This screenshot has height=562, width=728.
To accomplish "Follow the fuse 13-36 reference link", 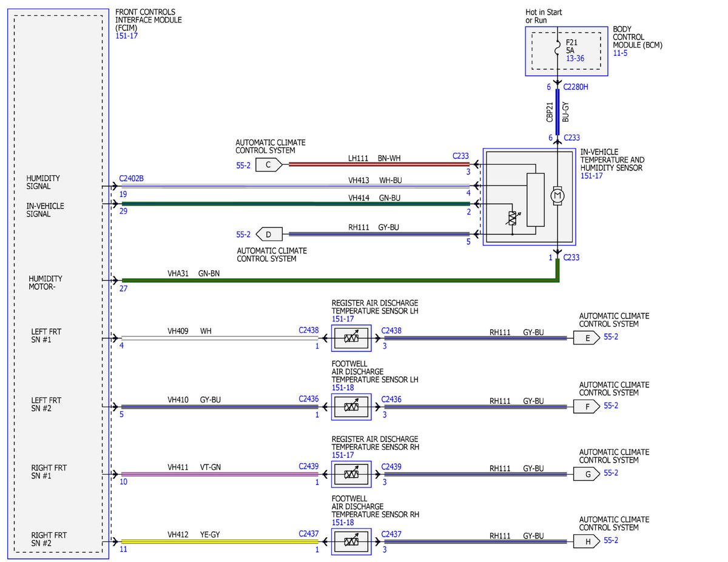I will 575,59.
